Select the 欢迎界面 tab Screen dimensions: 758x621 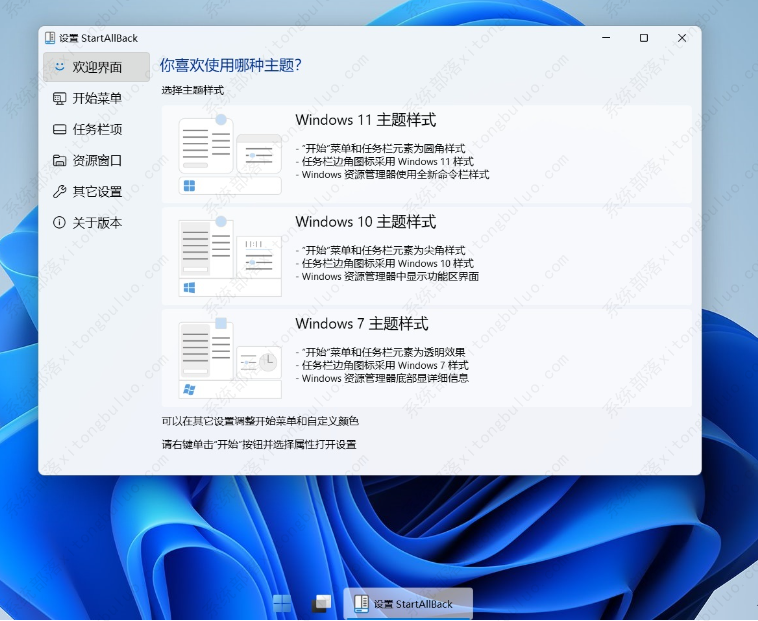97,67
